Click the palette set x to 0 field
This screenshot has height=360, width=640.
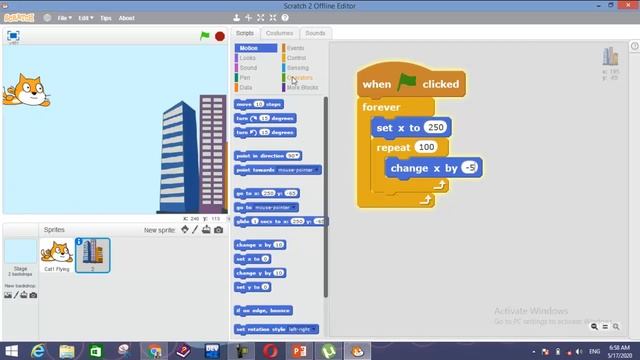[x=265, y=259]
